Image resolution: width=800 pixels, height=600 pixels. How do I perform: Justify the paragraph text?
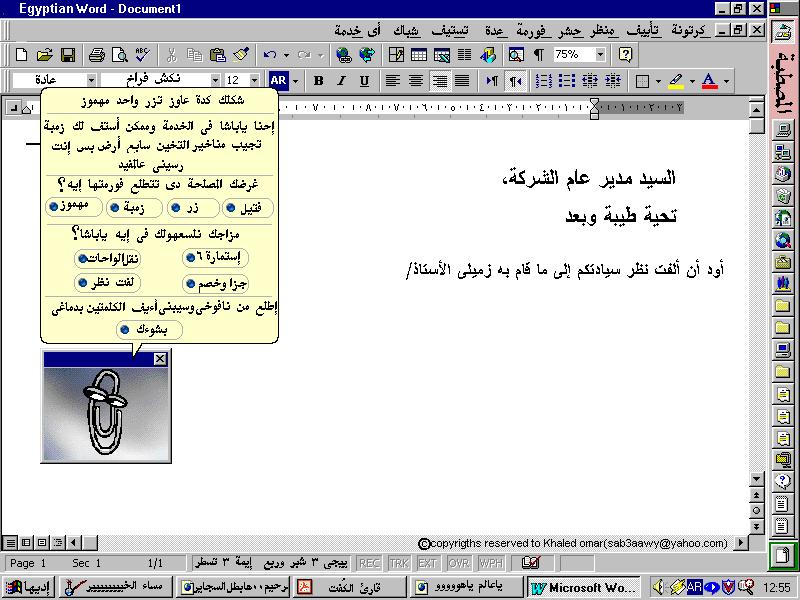point(462,81)
